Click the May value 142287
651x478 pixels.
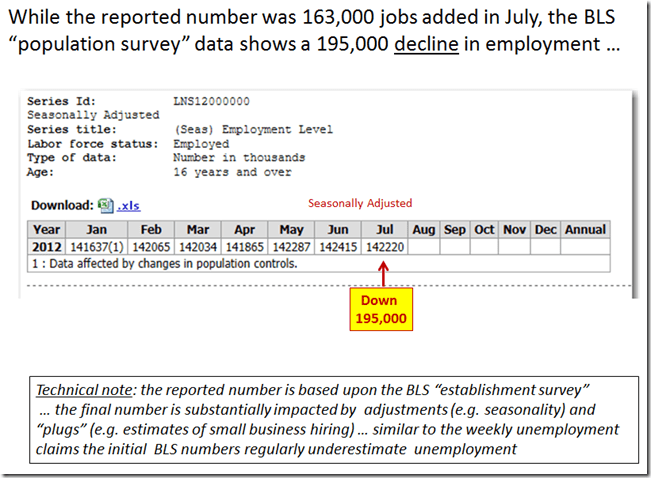tap(291, 247)
